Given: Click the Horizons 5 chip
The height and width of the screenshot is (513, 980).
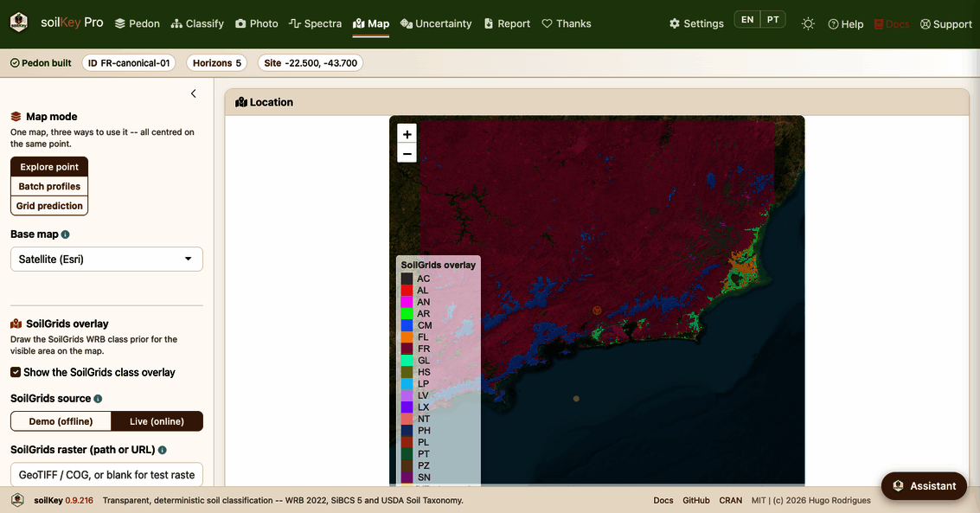Looking at the screenshot, I should (x=217, y=63).
